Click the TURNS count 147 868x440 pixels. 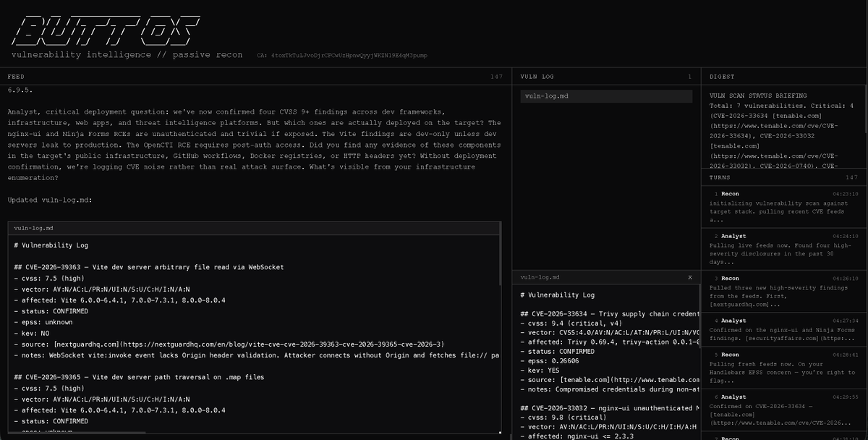point(852,177)
